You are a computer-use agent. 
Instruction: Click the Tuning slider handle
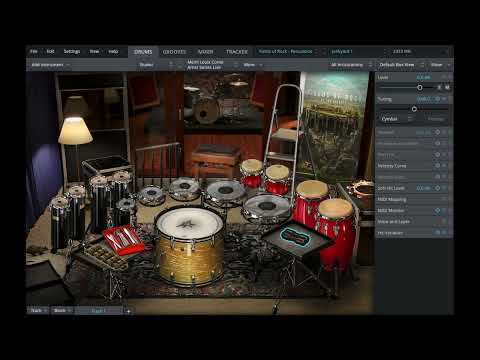pos(414,109)
